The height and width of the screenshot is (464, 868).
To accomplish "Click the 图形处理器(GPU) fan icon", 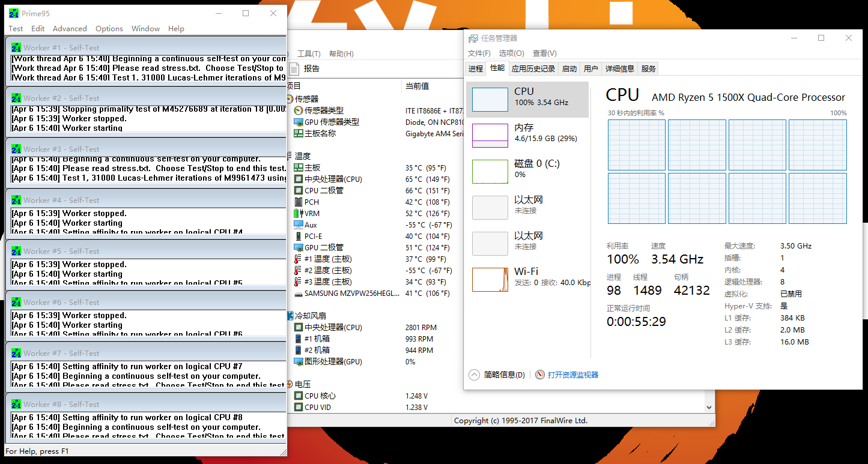I will point(299,361).
